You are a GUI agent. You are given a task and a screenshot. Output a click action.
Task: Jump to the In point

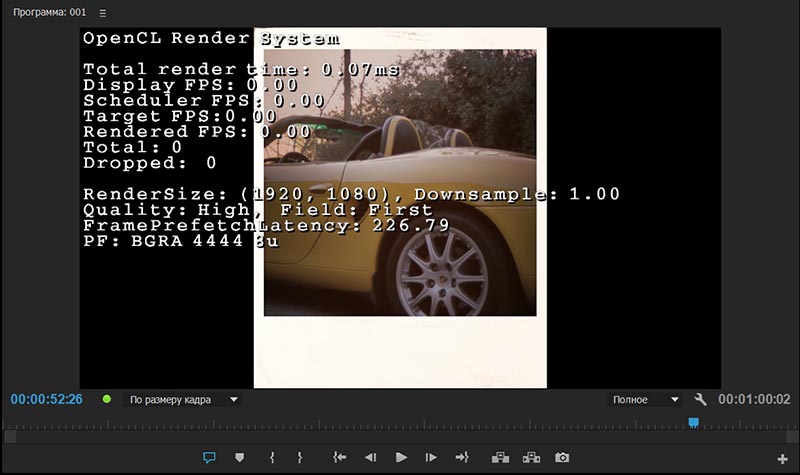point(339,458)
